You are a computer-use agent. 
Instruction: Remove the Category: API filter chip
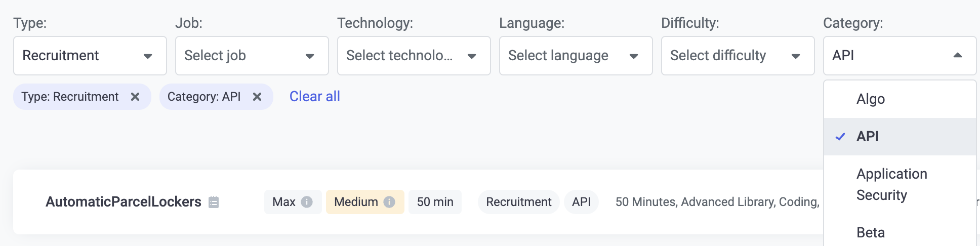coord(257,97)
